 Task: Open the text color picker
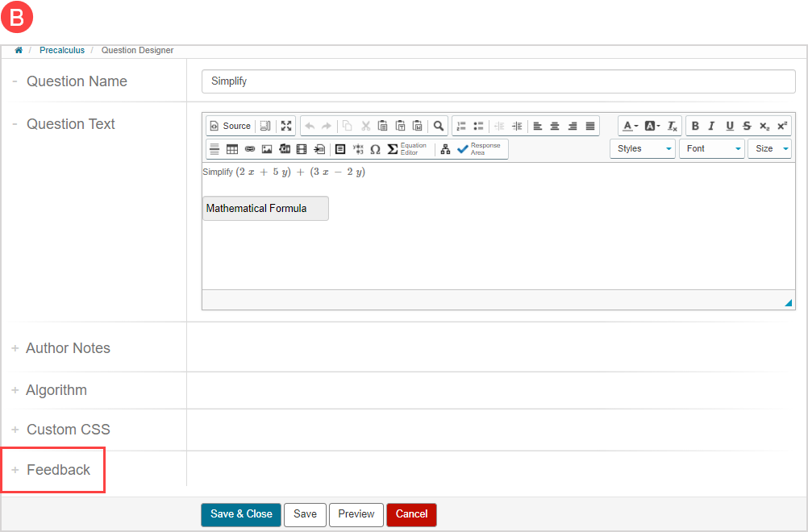tap(630, 126)
